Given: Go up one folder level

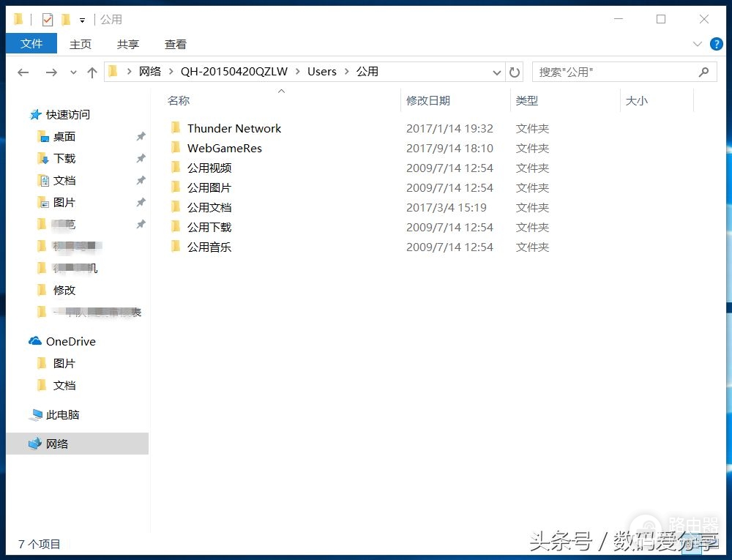Looking at the screenshot, I should (x=92, y=72).
